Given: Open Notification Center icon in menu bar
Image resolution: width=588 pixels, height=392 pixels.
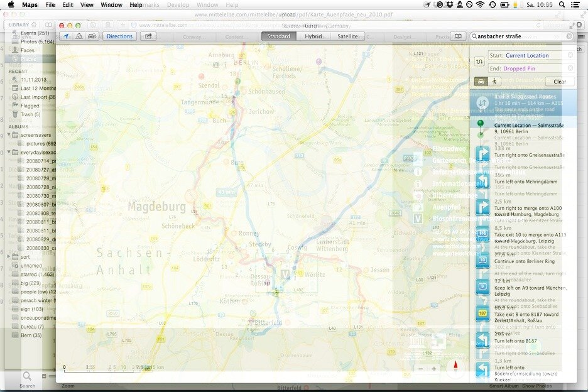Looking at the screenshot, I should click(x=575, y=4).
